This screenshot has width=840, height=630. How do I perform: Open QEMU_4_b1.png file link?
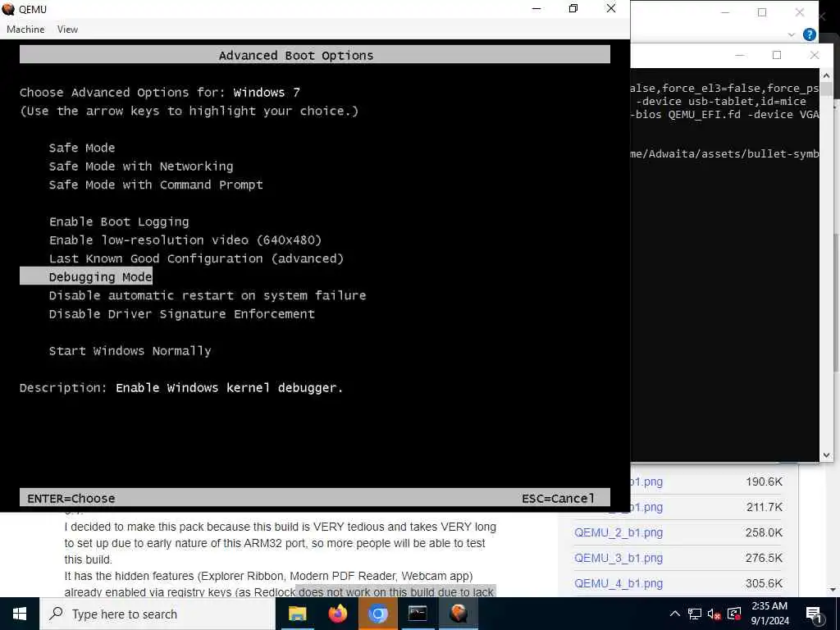(x=619, y=583)
